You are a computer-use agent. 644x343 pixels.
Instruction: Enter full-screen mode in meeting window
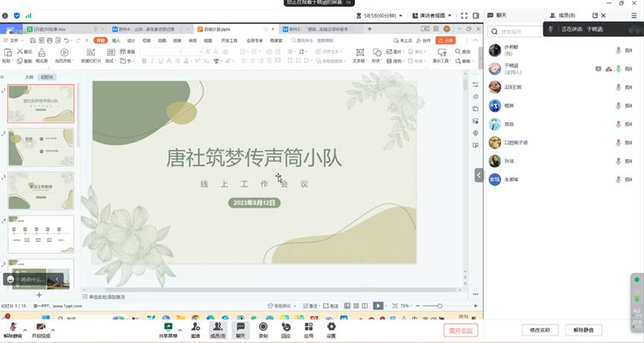click(464, 16)
